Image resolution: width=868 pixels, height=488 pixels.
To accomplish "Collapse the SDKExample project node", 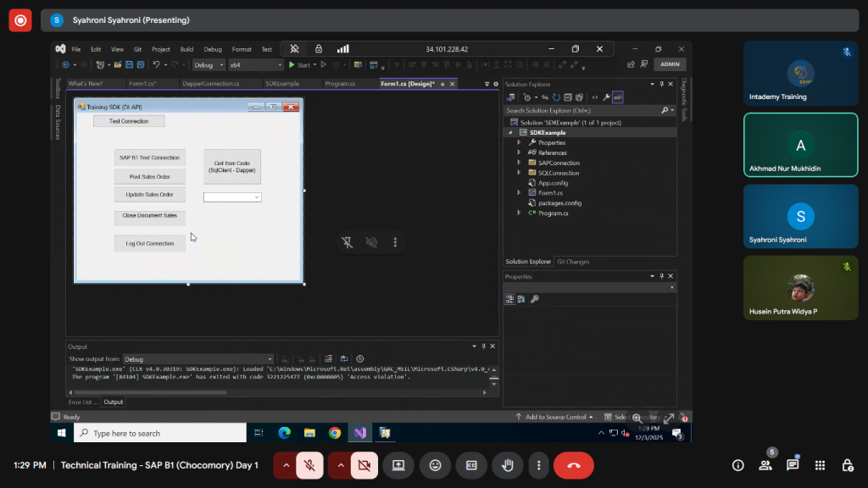I will 510,133.
